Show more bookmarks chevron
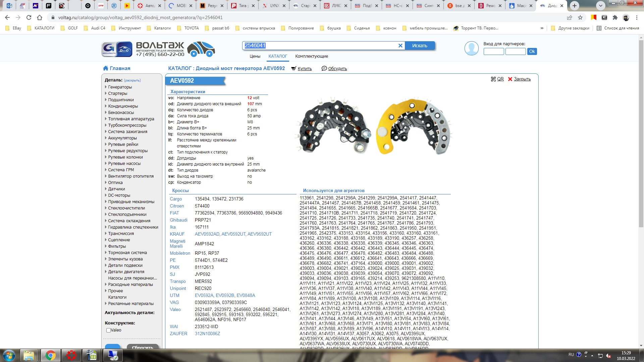Viewport: 644px width, 362px height. click(x=542, y=28)
